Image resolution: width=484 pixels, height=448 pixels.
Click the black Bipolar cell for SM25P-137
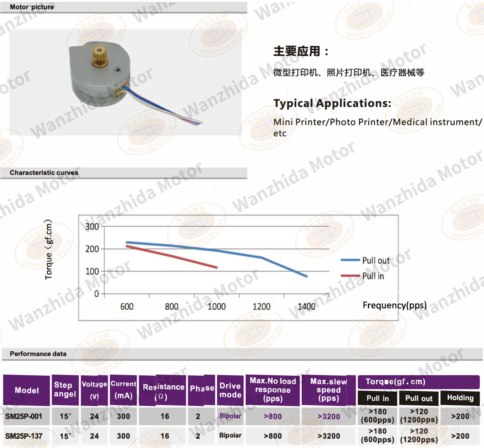(x=230, y=435)
